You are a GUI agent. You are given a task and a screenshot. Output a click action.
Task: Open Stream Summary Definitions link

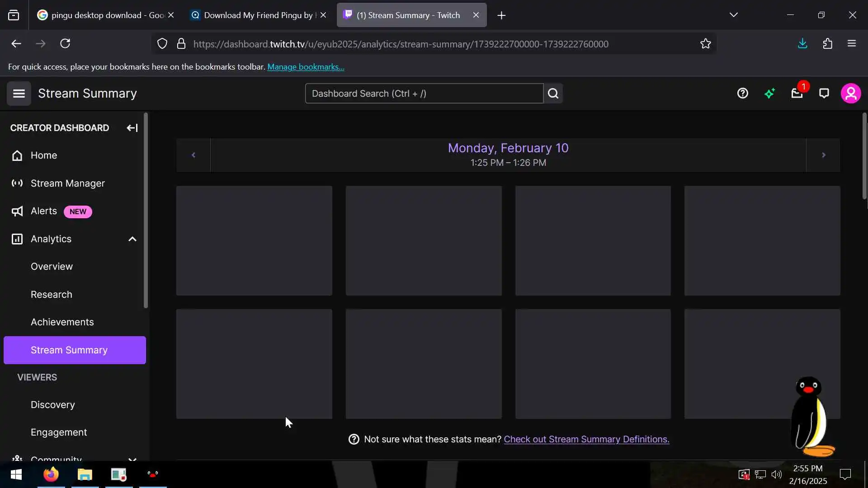586,439
